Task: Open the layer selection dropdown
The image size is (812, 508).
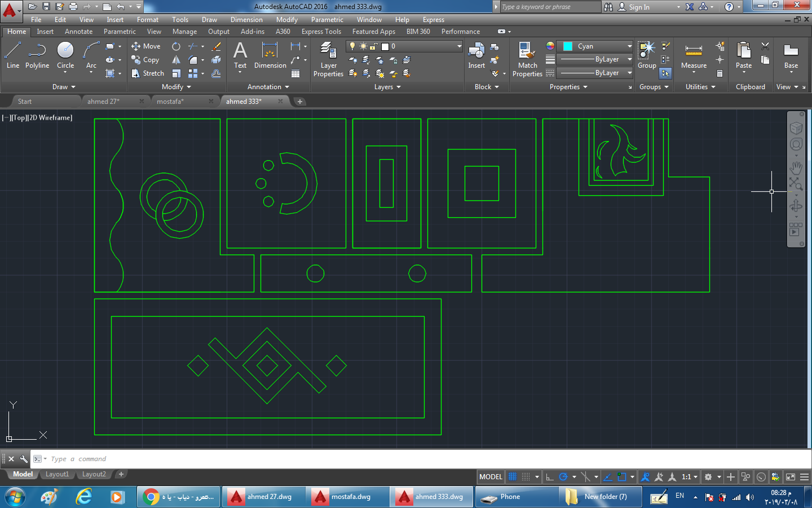Action: (x=404, y=46)
